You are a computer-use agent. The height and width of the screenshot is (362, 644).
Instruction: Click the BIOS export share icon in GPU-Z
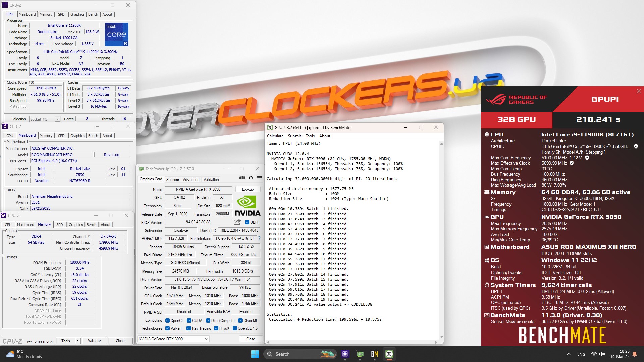[237, 222]
